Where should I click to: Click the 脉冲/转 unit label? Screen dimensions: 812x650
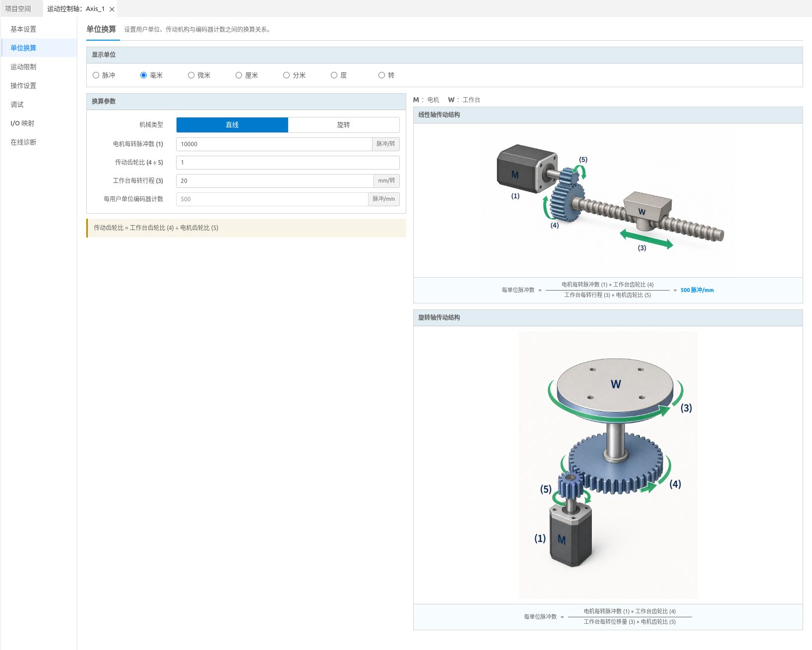386,144
